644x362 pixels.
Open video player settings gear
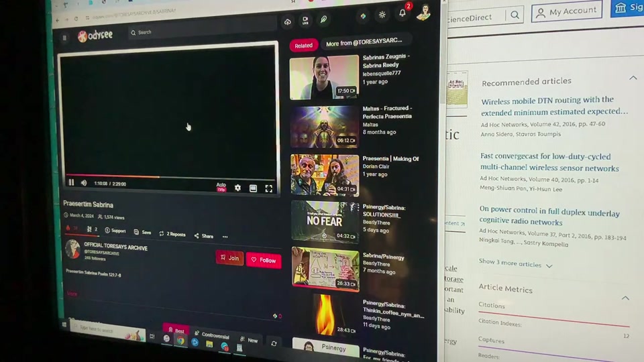[x=237, y=188]
